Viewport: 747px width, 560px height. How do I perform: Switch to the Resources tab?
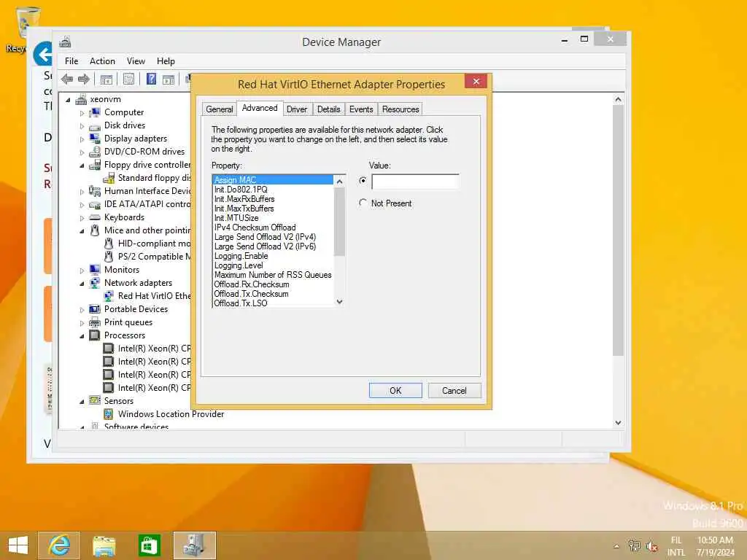point(400,109)
